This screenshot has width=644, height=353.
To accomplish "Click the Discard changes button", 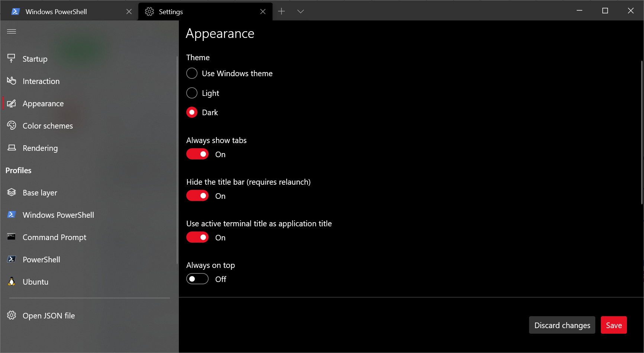I will (x=562, y=325).
